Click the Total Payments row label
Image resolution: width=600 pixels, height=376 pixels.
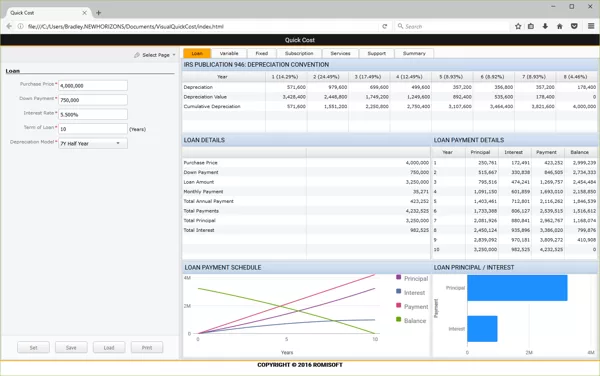coord(201,211)
